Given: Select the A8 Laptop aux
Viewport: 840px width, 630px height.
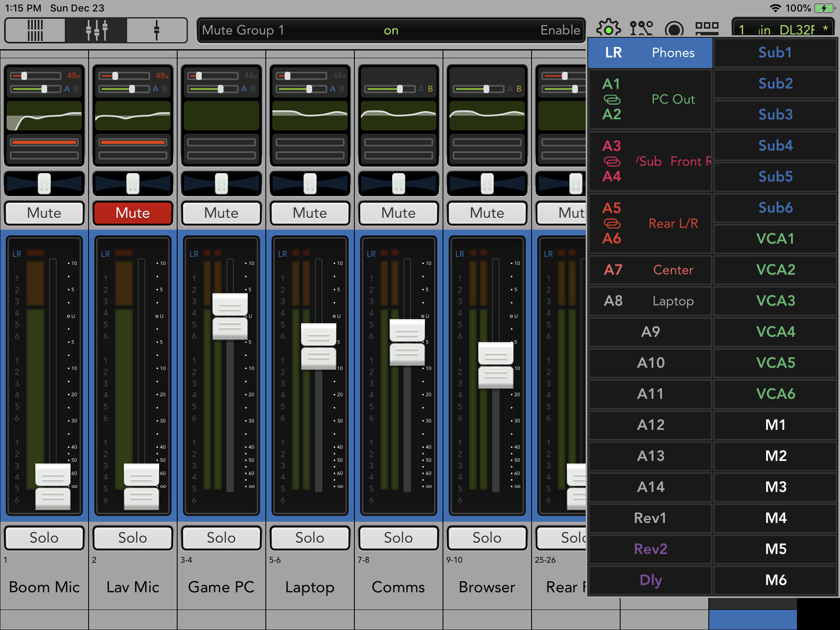Looking at the screenshot, I should point(650,301).
